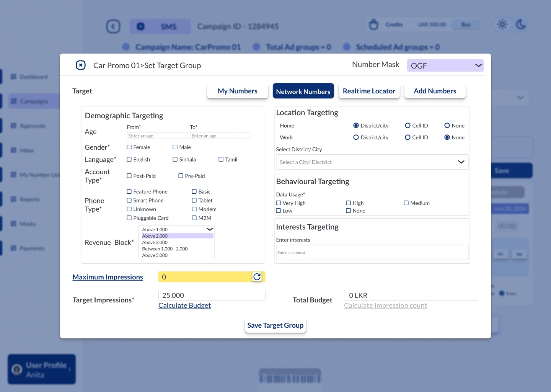551x392 pixels.
Task: Open the Add Numbers tab
Action: [x=435, y=91]
